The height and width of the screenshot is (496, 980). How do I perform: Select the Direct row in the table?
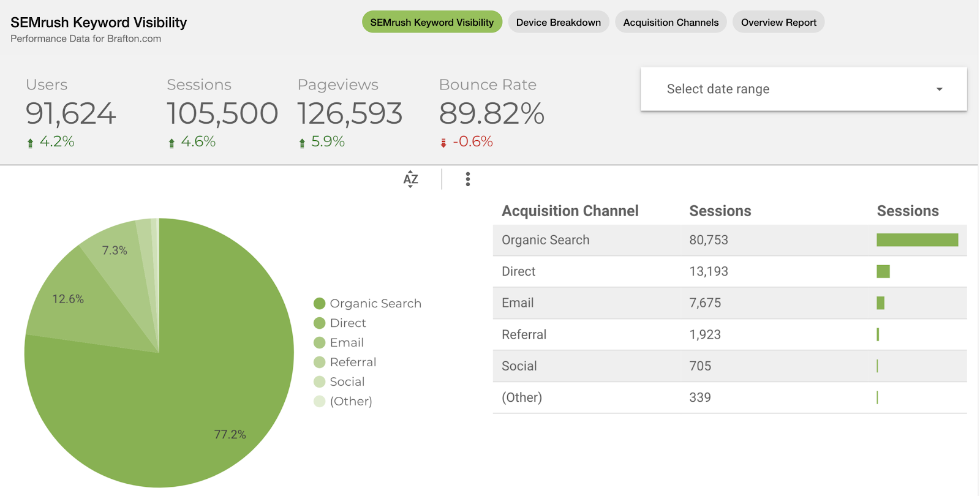click(x=612, y=271)
